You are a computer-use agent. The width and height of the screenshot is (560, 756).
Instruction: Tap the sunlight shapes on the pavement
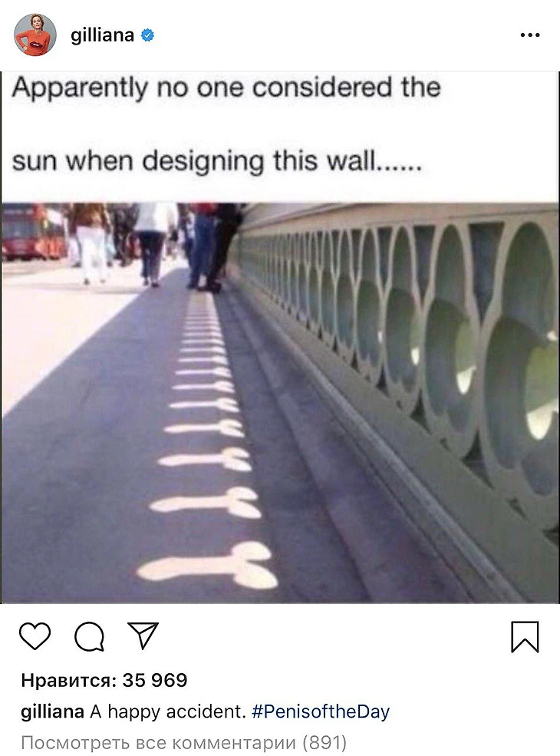pos(207,444)
